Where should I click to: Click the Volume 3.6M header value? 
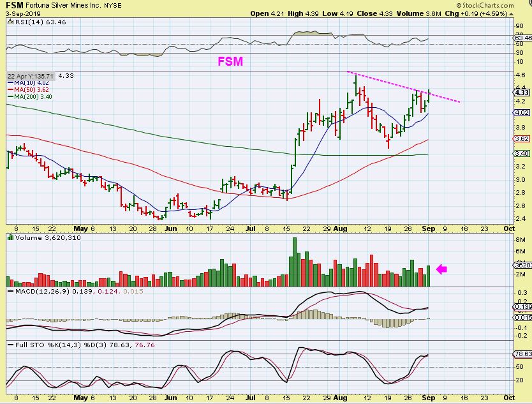[418, 14]
